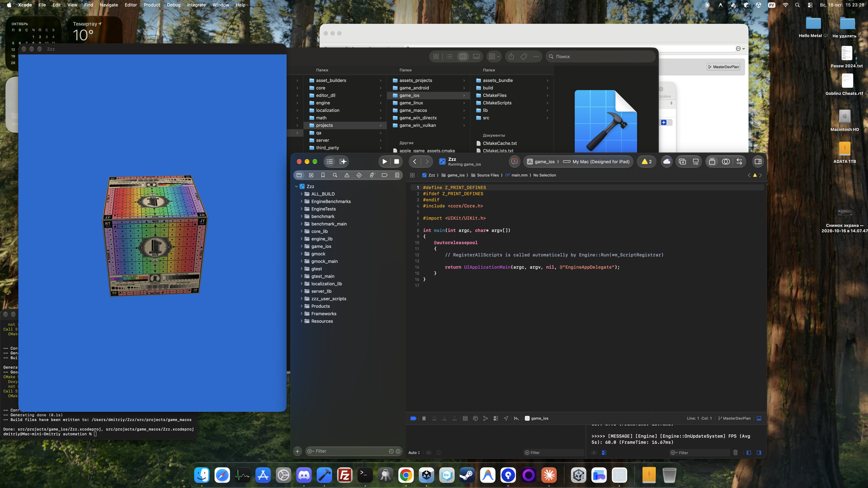Toggle breakpoints activation in debug bar

pos(413,418)
